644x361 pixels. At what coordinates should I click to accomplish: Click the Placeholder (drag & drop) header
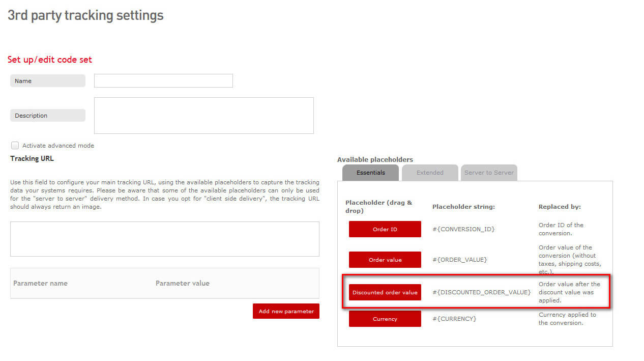(x=379, y=207)
